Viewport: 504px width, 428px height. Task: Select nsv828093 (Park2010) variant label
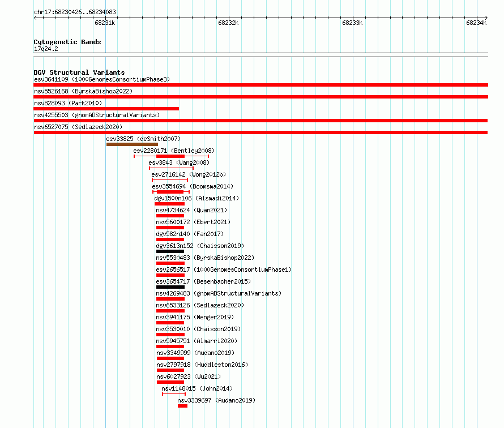coord(68,103)
